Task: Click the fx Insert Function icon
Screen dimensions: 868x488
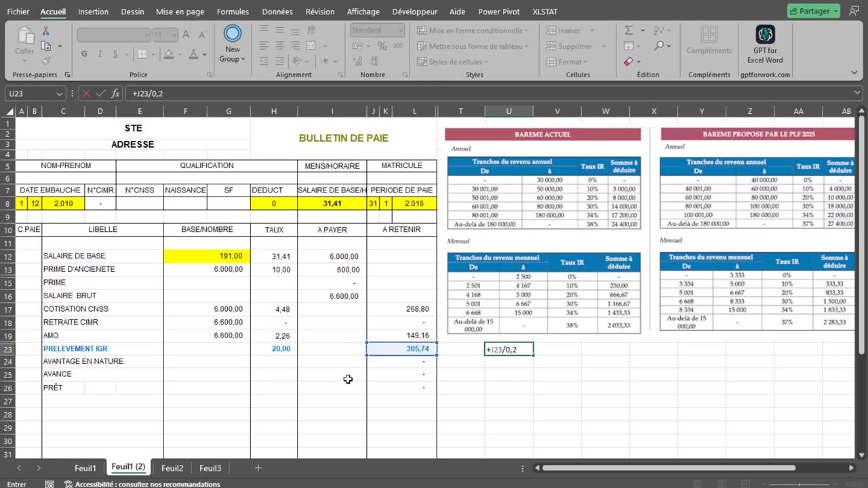Action: (115, 94)
